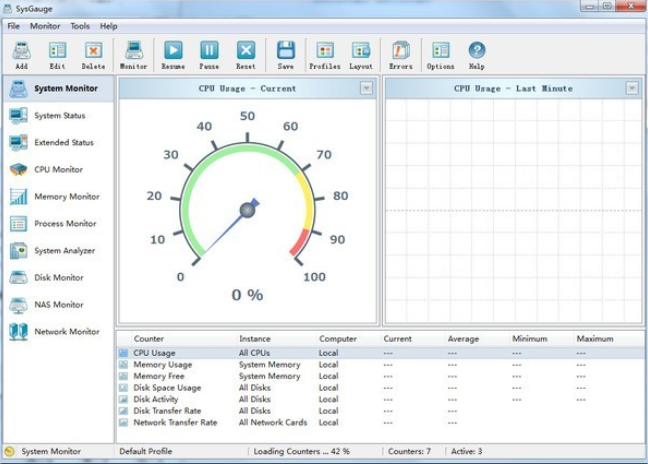Open Memory Monitor in the sidebar
This screenshot has width=648, height=464.
pyautogui.click(x=59, y=197)
